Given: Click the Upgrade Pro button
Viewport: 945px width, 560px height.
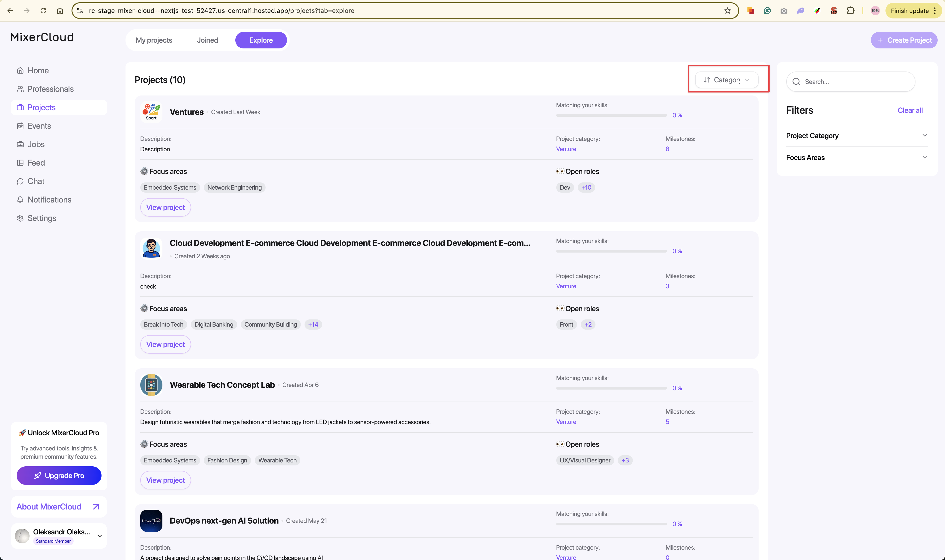Looking at the screenshot, I should tap(59, 476).
